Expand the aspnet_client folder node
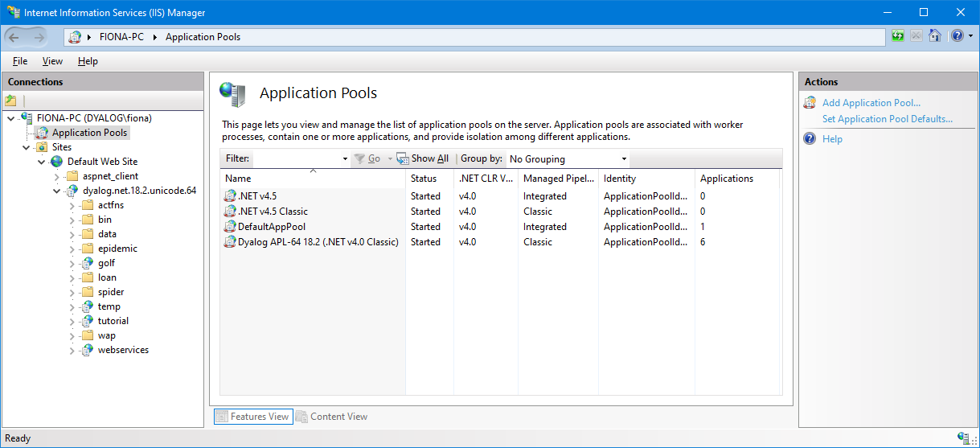The height and width of the screenshot is (448, 980). coord(57,176)
